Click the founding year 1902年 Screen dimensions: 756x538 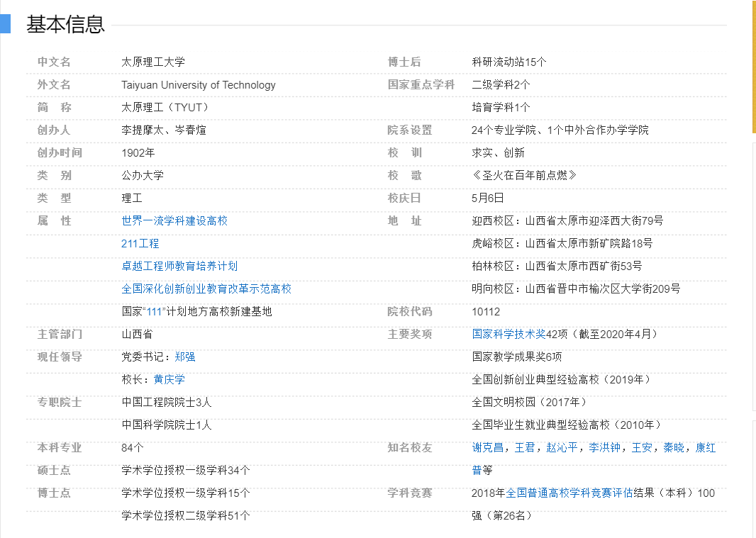pos(138,153)
